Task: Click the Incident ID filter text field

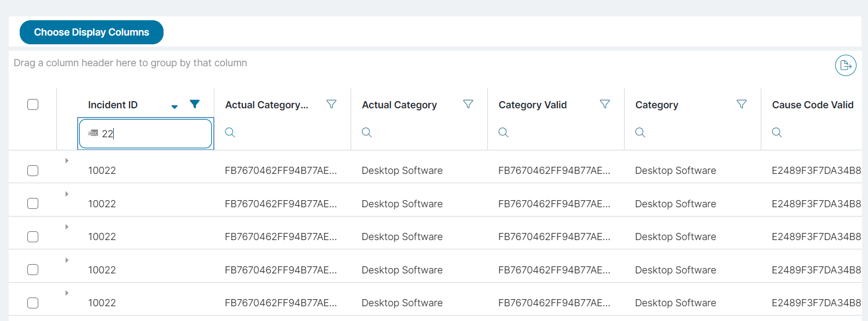Action: click(x=153, y=133)
